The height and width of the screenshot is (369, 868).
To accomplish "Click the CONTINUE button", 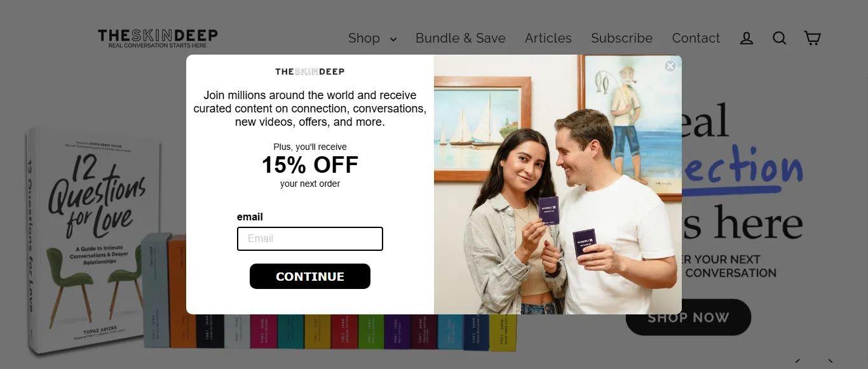I will click(x=310, y=276).
